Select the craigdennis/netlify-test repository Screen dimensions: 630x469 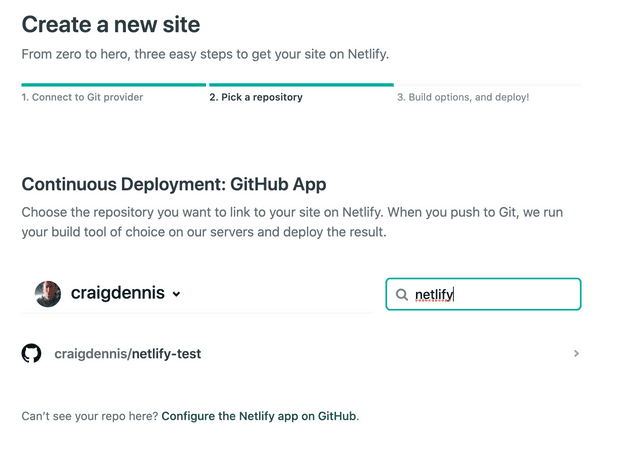coord(301,354)
